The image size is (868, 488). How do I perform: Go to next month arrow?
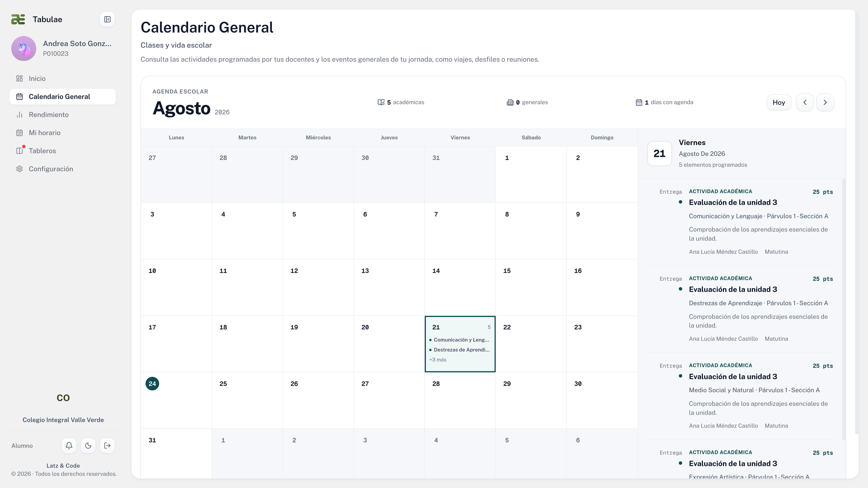825,102
